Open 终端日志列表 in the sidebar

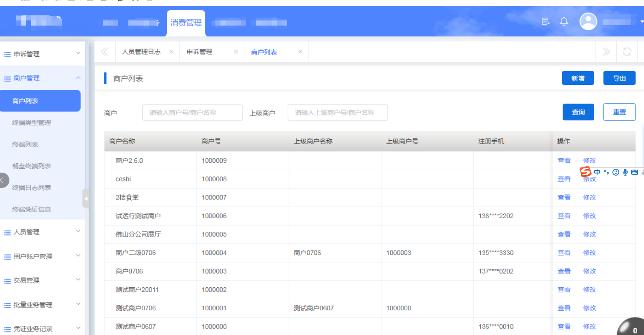coord(32,188)
